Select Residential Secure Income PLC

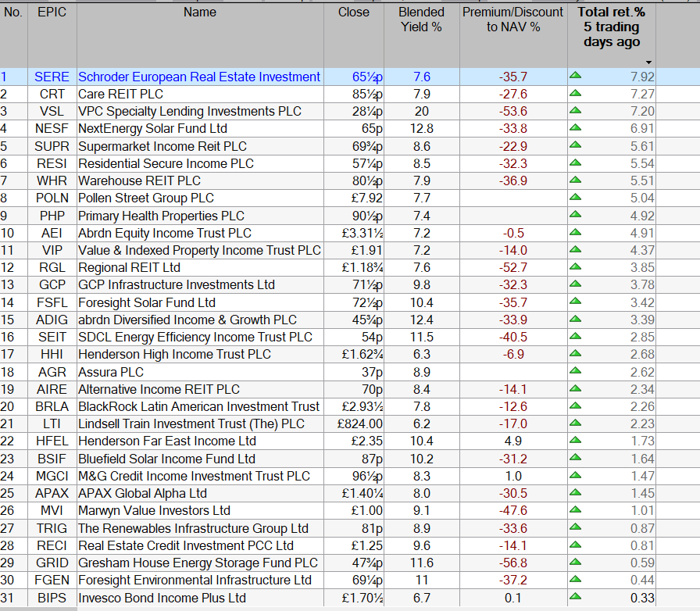pyautogui.click(x=166, y=163)
